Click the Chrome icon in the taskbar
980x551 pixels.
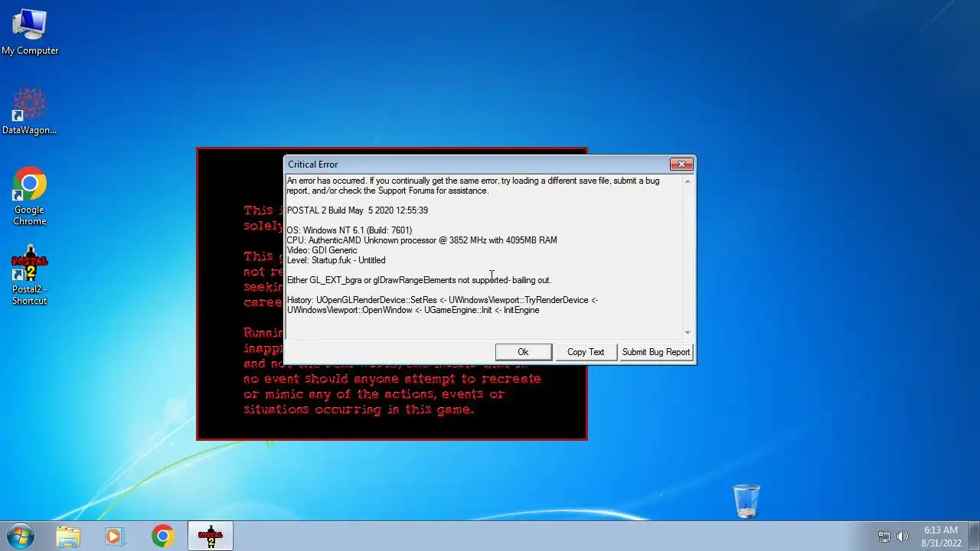(x=162, y=536)
